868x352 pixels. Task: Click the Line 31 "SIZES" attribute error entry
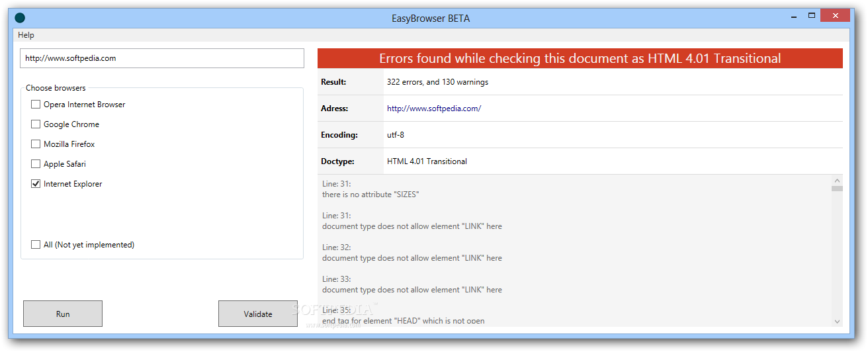(370, 195)
